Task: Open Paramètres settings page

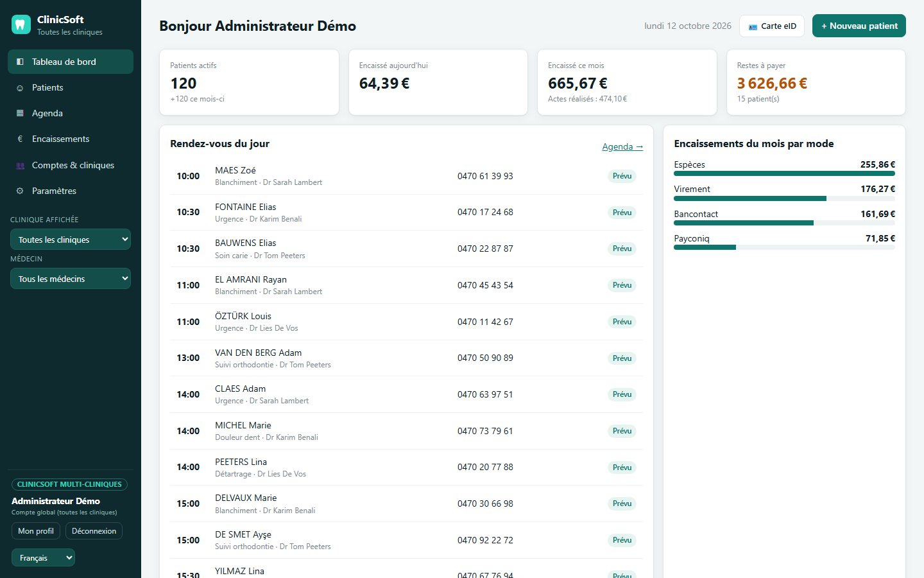Action: [71, 191]
